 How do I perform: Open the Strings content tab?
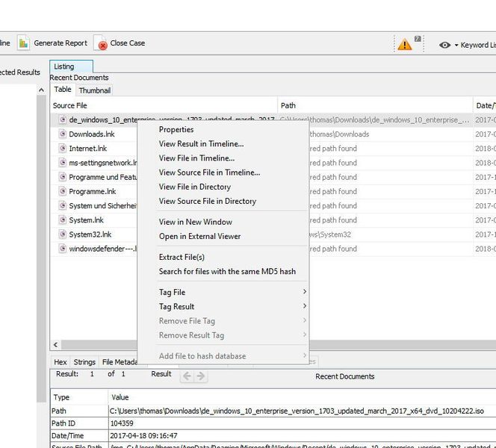pos(84,363)
